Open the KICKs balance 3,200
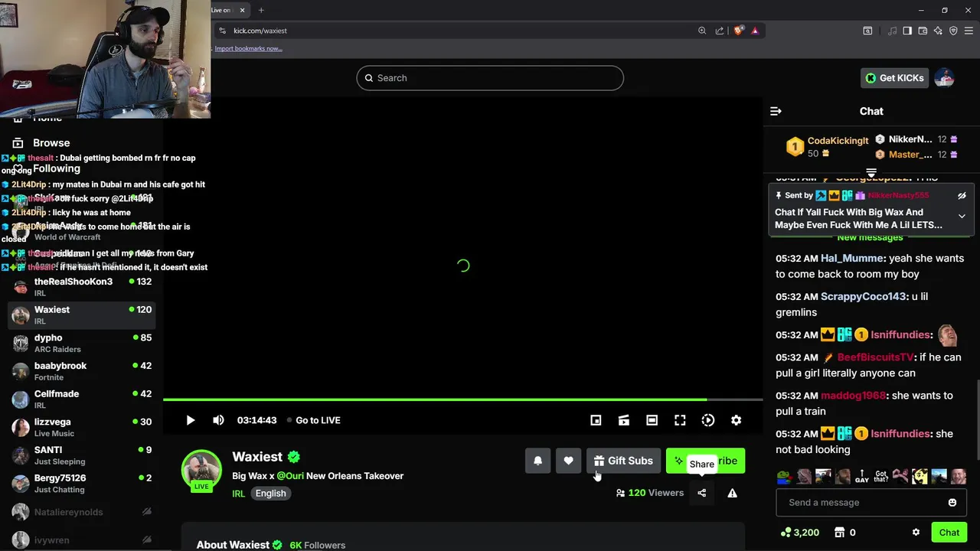Image resolution: width=980 pixels, height=551 pixels. click(x=799, y=533)
